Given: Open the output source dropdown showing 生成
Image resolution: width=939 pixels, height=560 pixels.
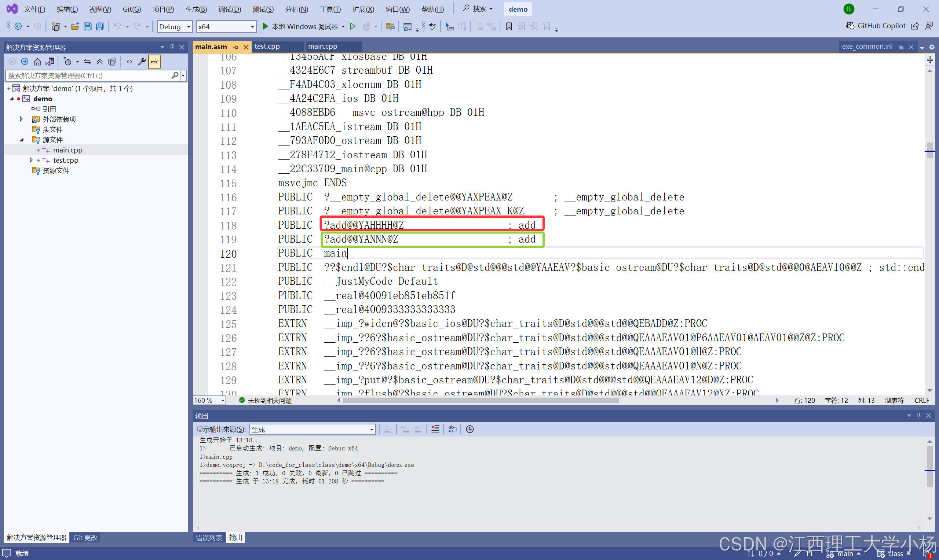Looking at the screenshot, I should [x=312, y=429].
